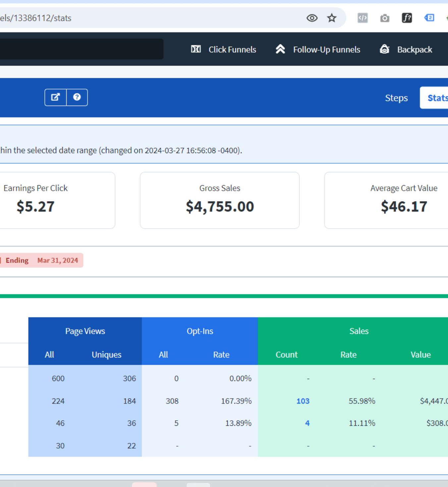Bookmark this page with the star icon
Image resolution: width=448 pixels, height=487 pixels.
[332, 18]
